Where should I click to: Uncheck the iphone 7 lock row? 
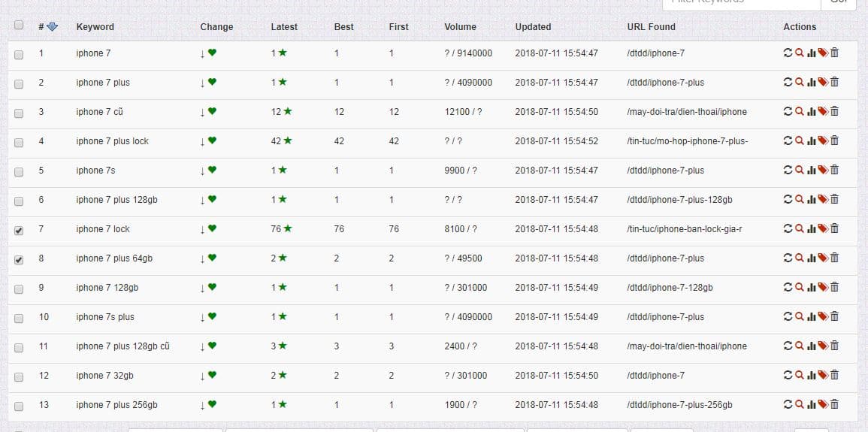pos(19,231)
